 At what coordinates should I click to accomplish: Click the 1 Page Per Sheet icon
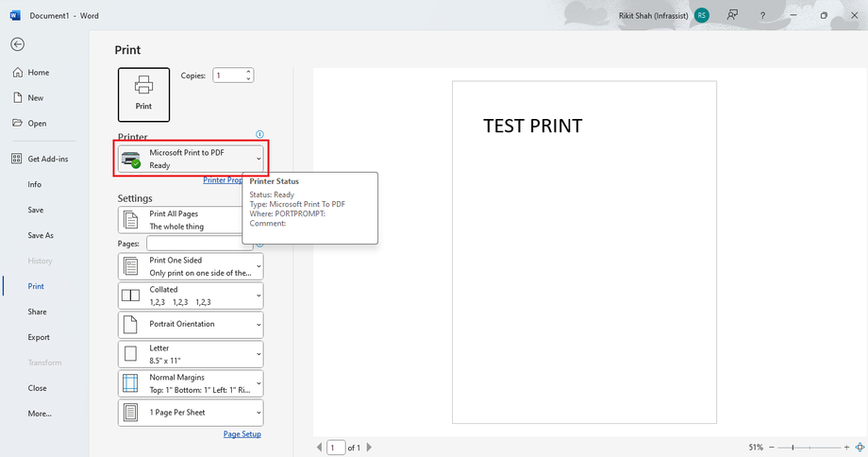point(130,413)
